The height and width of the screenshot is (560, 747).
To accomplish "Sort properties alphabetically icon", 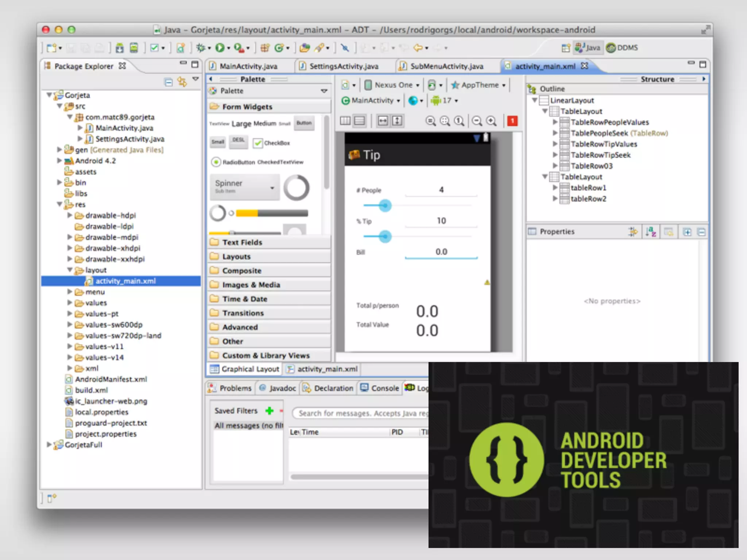I will click(650, 232).
